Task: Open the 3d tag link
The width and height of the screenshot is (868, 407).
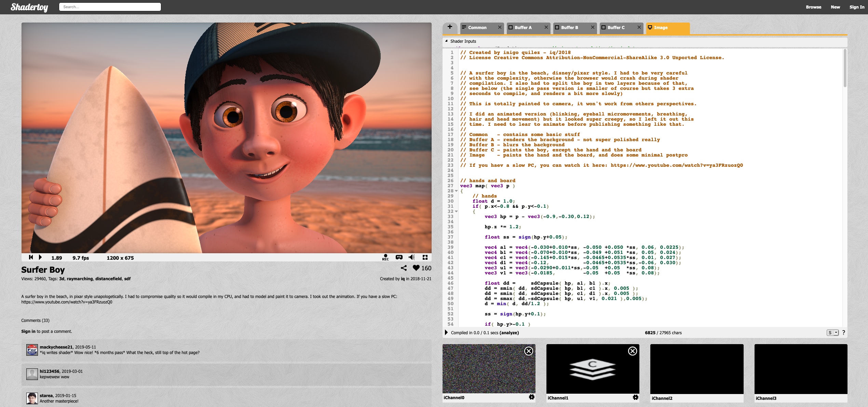Action: [x=62, y=279]
